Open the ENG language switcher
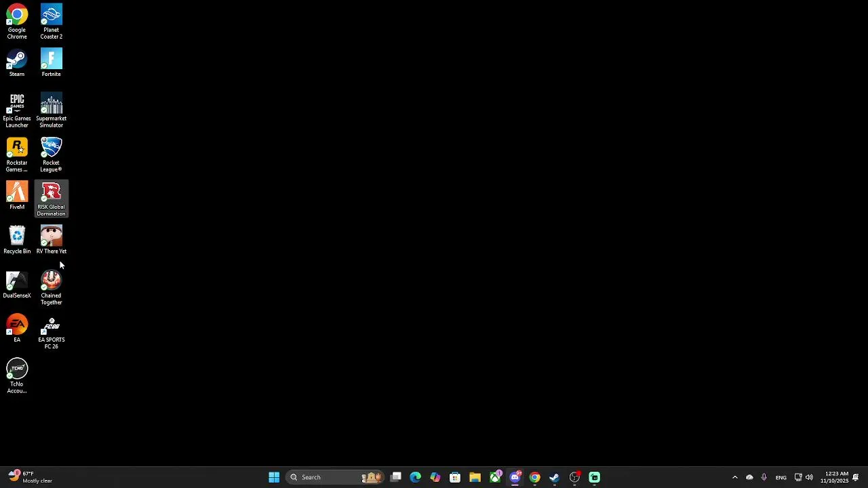The height and width of the screenshot is (488, 868). coord(781,477)
